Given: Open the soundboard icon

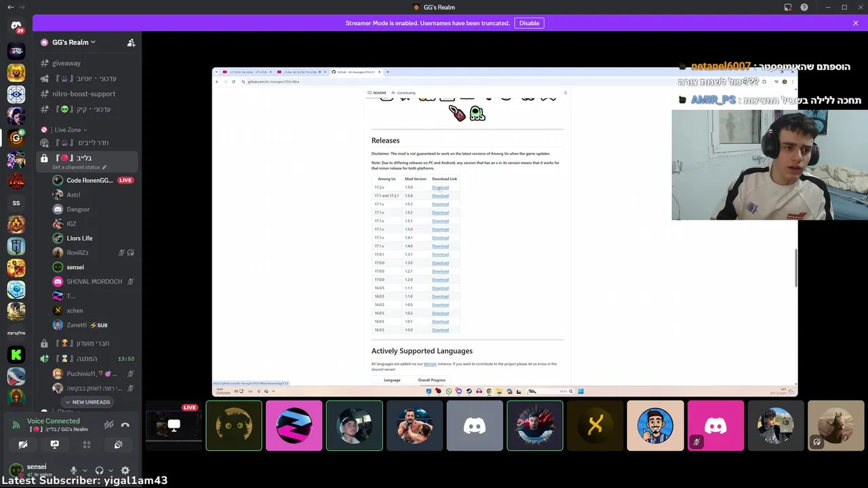Looking at the screenshot, I should 118,445.
